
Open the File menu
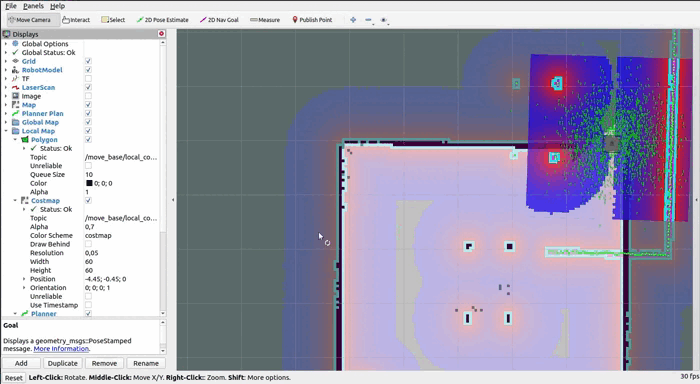point(11,6)
